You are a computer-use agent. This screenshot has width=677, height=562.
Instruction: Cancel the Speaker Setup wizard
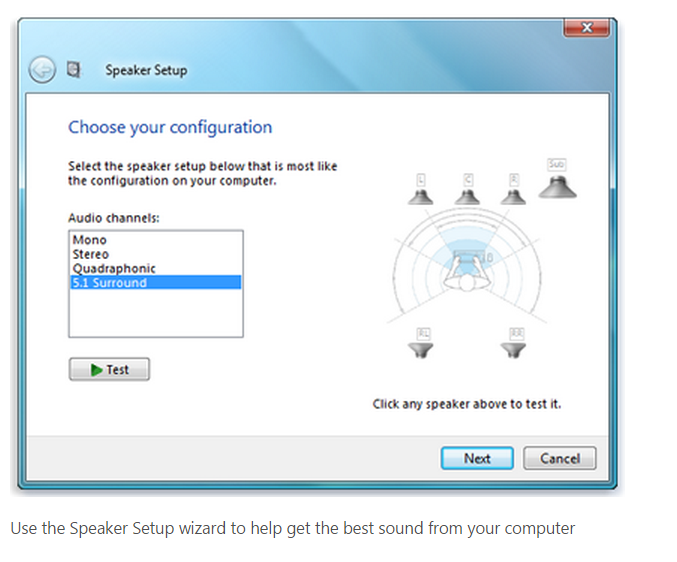560,458
